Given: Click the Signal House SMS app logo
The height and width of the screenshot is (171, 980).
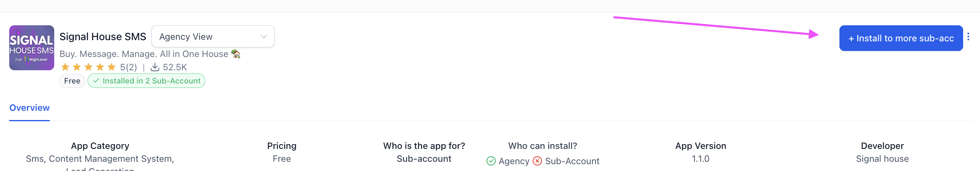Looking at the screenshot, I should click(x=32, y=48).
